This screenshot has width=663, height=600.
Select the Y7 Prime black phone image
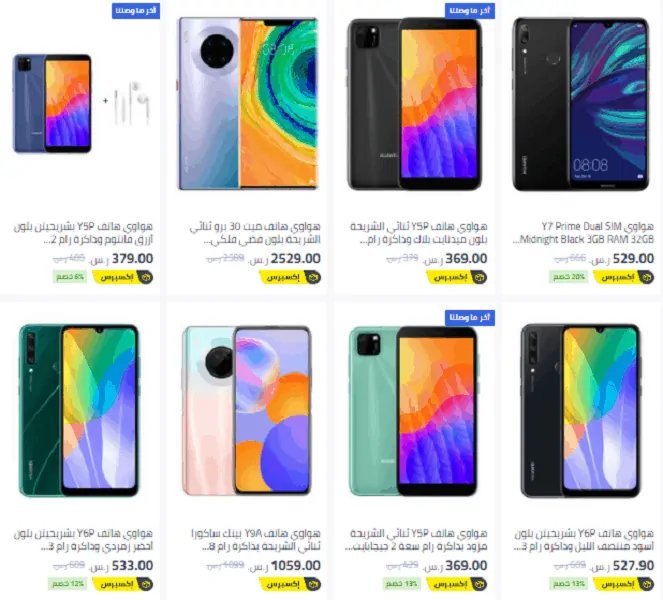pyautogui.click(x=581, y=104)
